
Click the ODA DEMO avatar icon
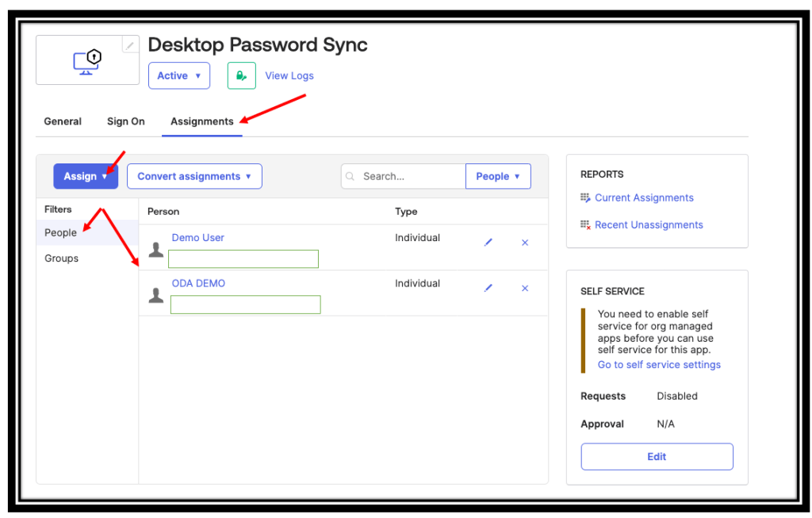pyautogui.click(x=156, y=295)
